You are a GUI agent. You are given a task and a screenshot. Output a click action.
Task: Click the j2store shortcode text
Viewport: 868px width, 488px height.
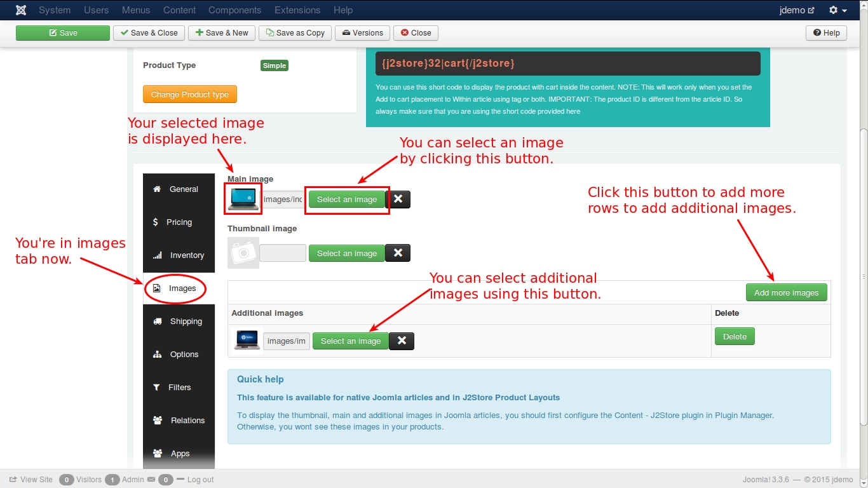click(448, 64)
